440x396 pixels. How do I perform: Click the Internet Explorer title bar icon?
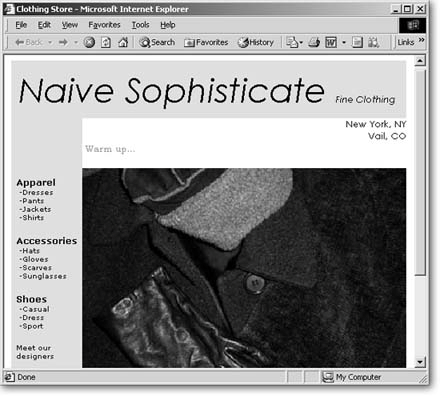point(9,9)
